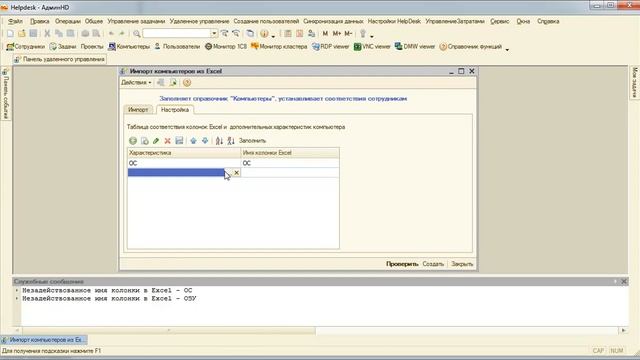640x360 pixels.
Task: Expand overflow arrow after Справочник функций
Action: 507,49
